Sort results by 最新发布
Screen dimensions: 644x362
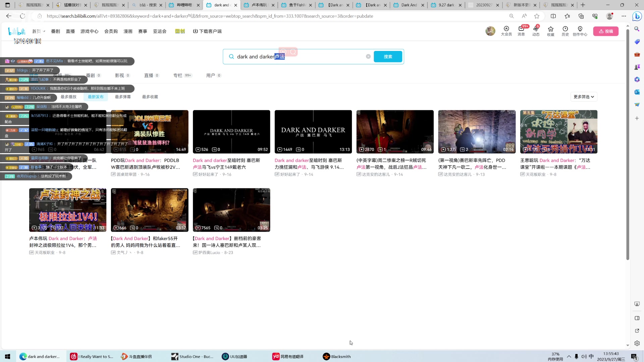click(x=96, y=97)
